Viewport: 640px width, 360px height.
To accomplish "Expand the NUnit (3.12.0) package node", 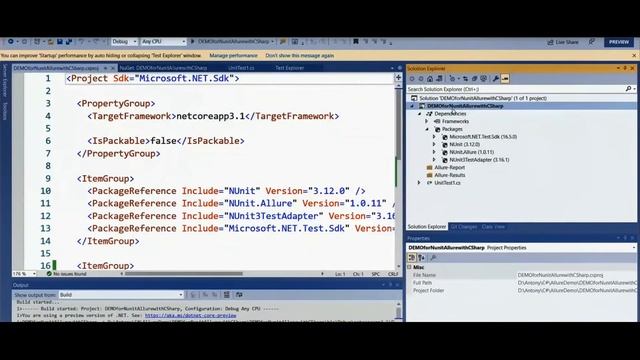I will click(x=434, y=144).
